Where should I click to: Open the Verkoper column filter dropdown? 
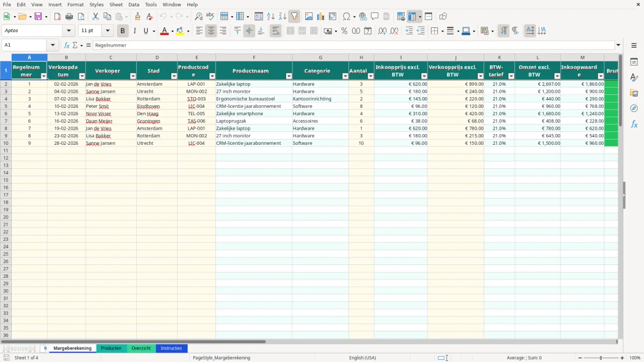133,76
